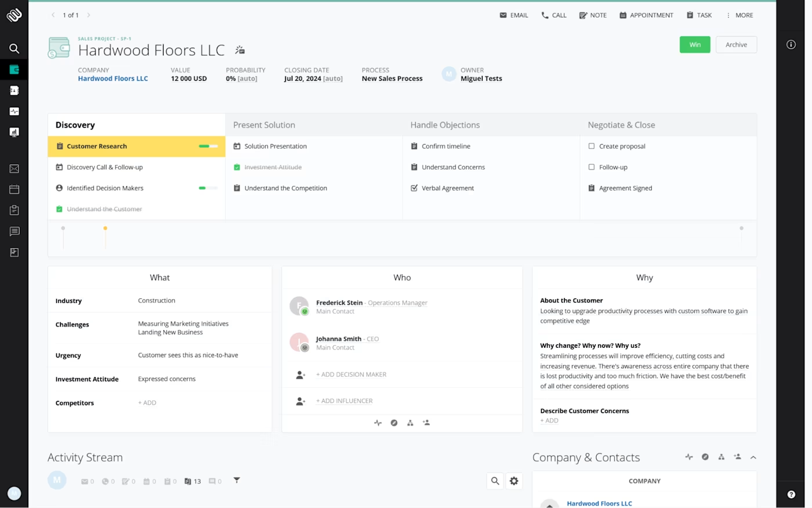Open the reports chart icon in sidebar
Image resolution: width=812 pixels, height=508 pixels.
pyautogui.click(x=14, y=132)
